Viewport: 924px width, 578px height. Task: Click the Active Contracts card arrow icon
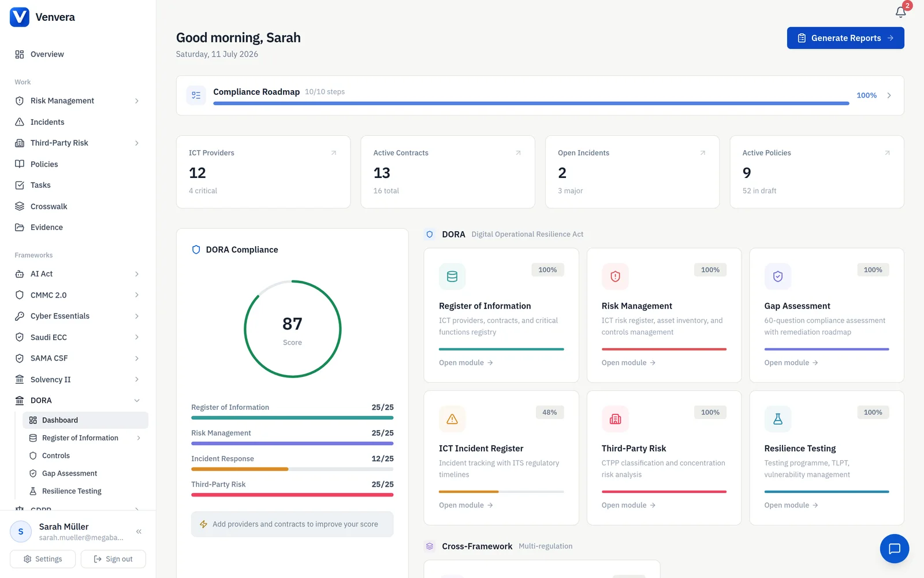click(x=518, y=153)
